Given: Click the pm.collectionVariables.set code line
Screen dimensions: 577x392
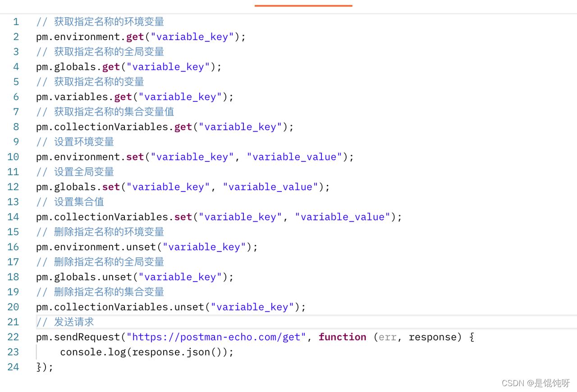Looking at the screenshot, I should click(219, 217).
